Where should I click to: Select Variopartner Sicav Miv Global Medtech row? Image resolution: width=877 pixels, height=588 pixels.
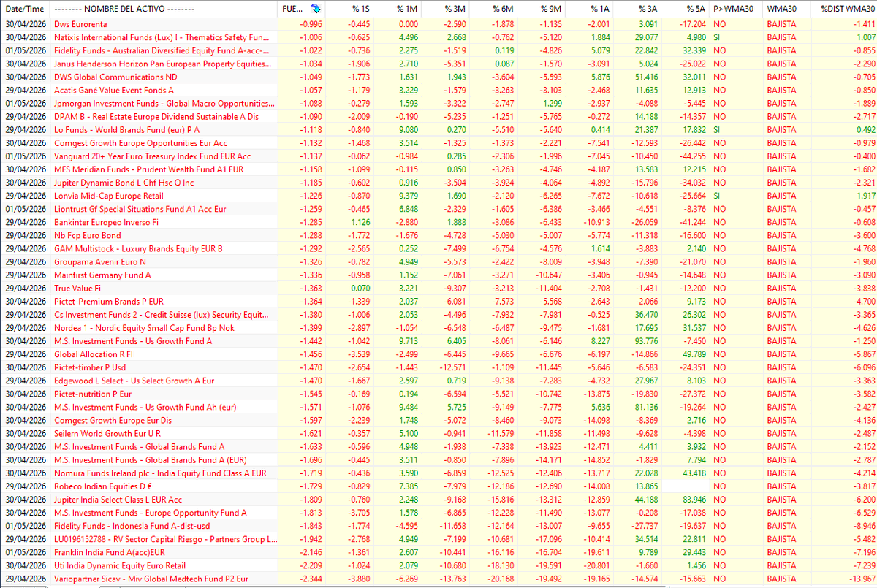pos(438,579)
